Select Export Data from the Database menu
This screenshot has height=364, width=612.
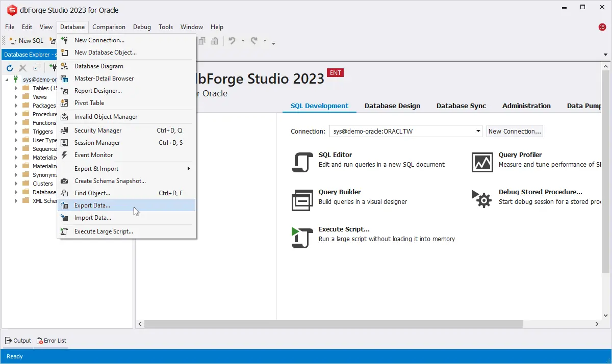pyautogui.click(x=92, y=205)
